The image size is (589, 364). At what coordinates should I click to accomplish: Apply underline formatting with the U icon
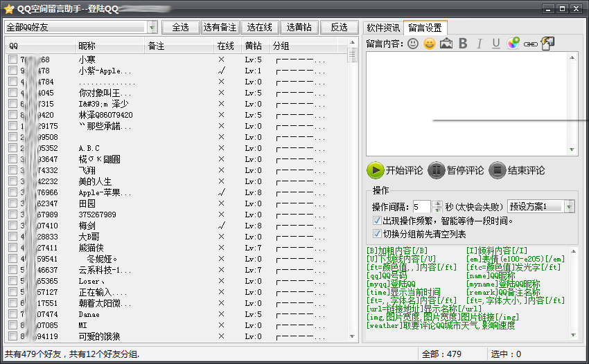pyautogui.click(x=496, y=44)
